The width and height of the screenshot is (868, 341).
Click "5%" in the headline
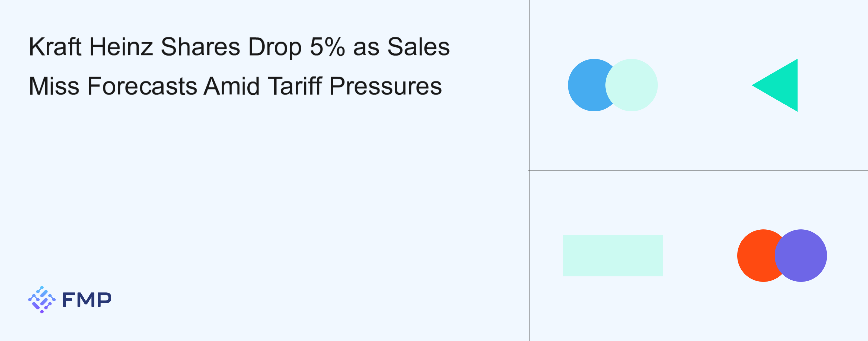tap(327, 47)
